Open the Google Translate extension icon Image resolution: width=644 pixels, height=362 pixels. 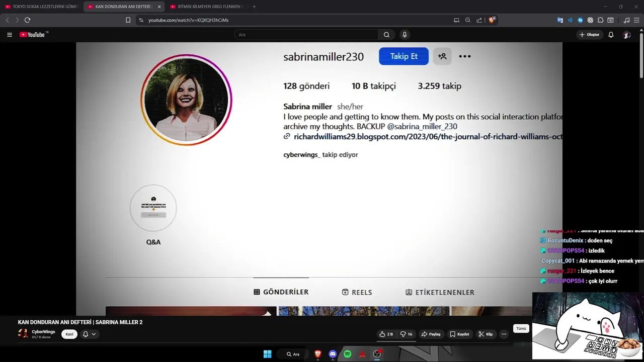tap(560, 20)
